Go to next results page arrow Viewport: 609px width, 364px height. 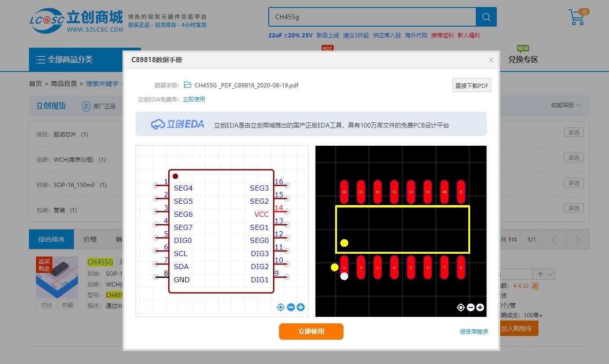[578, 240]
